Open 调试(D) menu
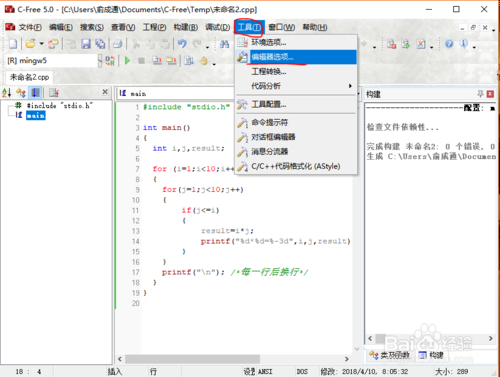The image size is (500, 377). click(217, 27)
